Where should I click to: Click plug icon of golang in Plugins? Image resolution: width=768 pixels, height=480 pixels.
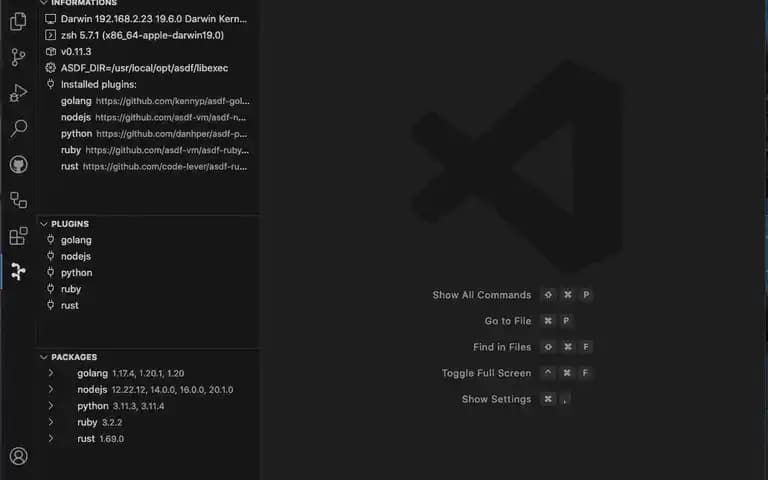point(50,240)
